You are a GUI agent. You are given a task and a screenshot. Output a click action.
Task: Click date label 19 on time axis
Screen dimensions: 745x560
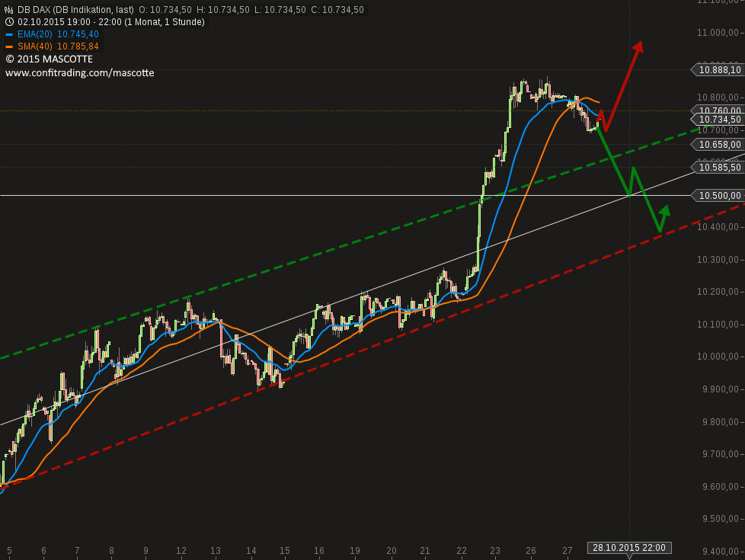pos(355,551)
